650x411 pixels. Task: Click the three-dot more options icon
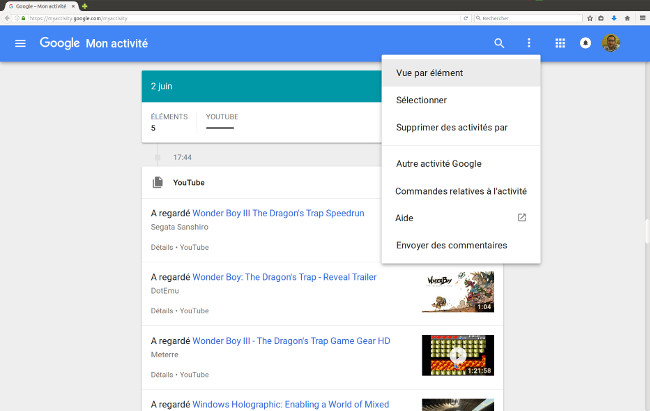click(x=529, y=43)
